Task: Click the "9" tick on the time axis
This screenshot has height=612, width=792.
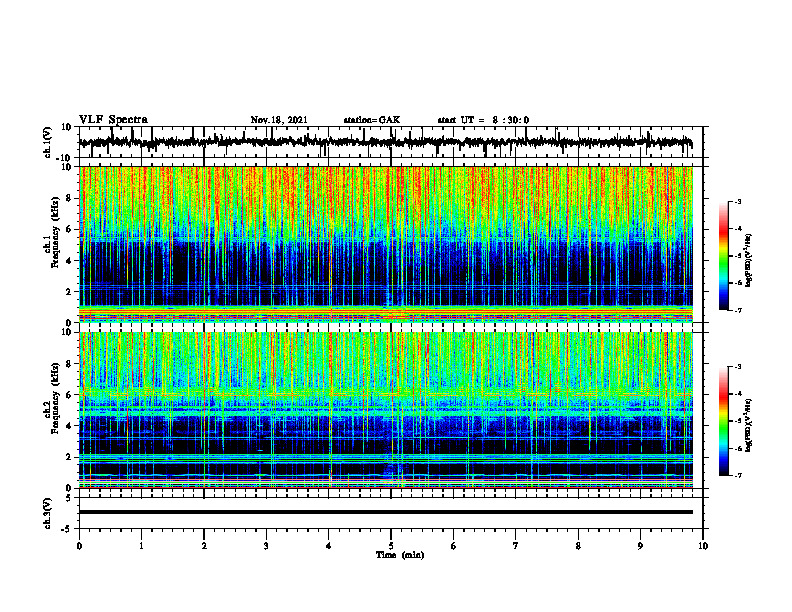Action: coord(640,546)
